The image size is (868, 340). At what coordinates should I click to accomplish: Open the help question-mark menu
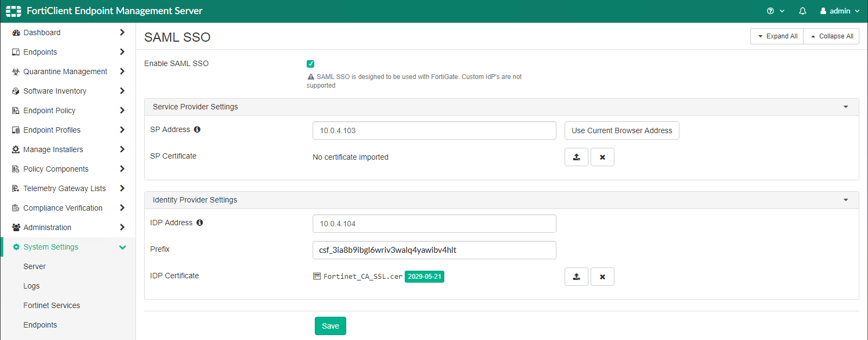(775, 11)
